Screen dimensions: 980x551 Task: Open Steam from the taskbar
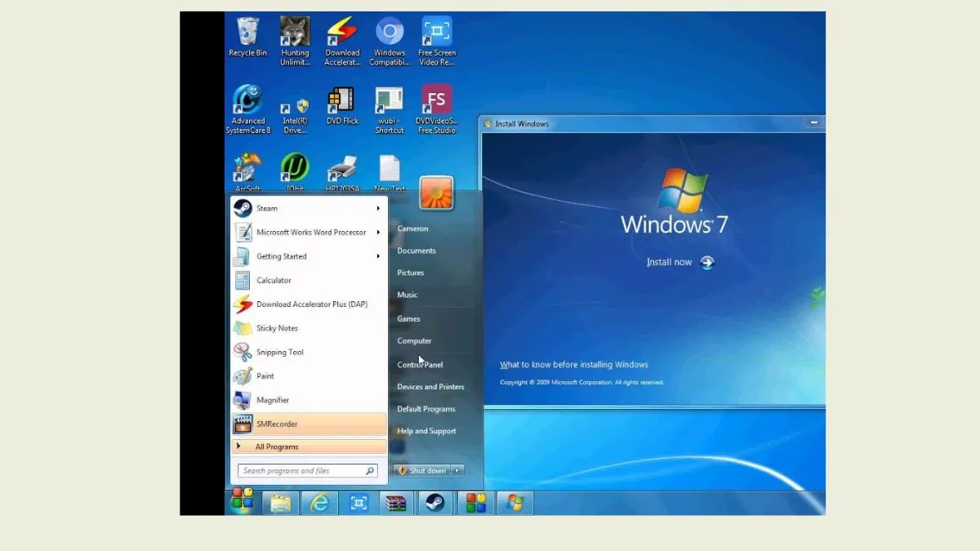pyautogui.click(x=435, y=503)
